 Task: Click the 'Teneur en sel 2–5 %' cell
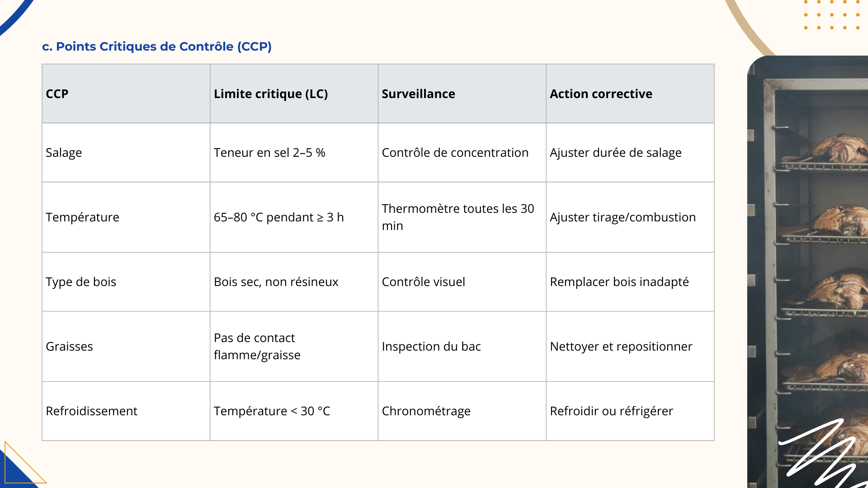(x=294, y=153)
